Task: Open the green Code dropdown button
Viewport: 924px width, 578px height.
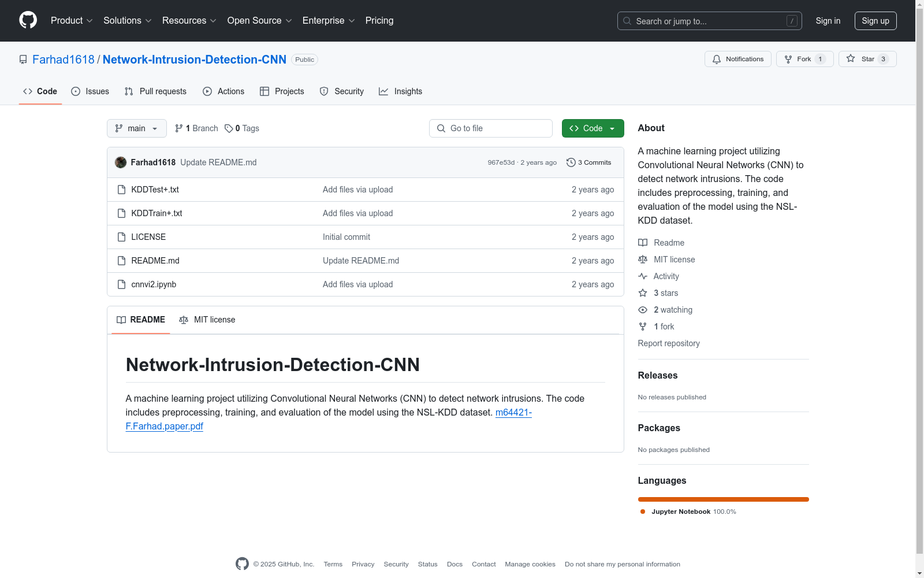Action: 593,128
